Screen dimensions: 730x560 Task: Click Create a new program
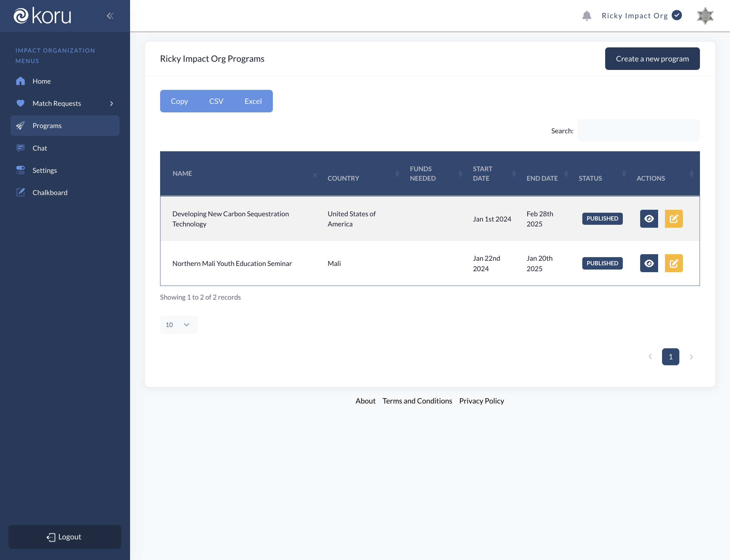coord(652,59)
